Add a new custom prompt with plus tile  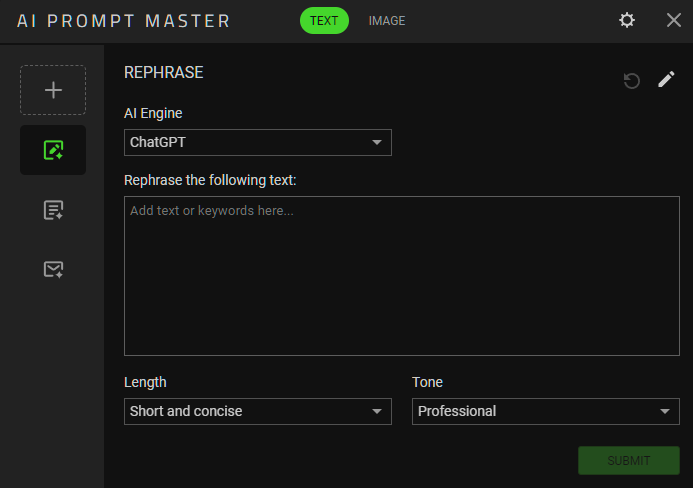pos(53,90)
